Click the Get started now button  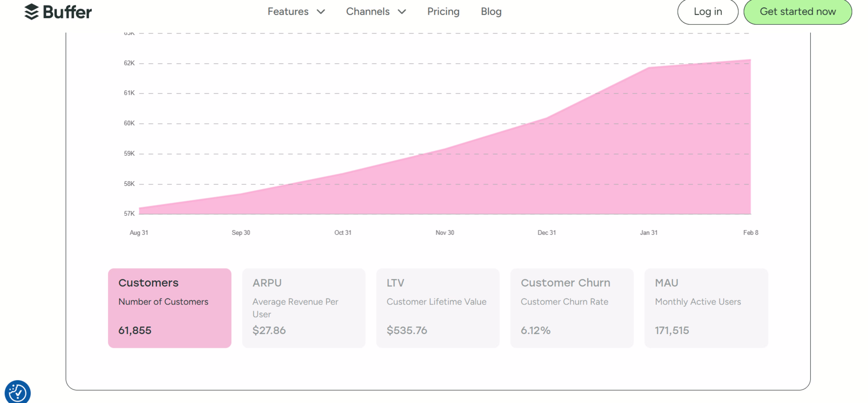tap(797, 12)
